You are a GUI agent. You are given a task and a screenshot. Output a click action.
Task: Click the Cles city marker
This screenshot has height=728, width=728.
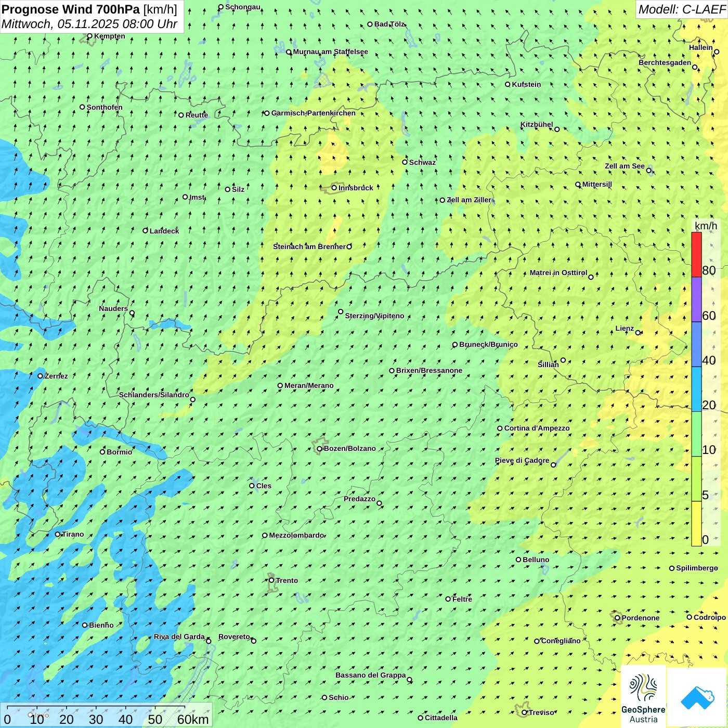252,486
